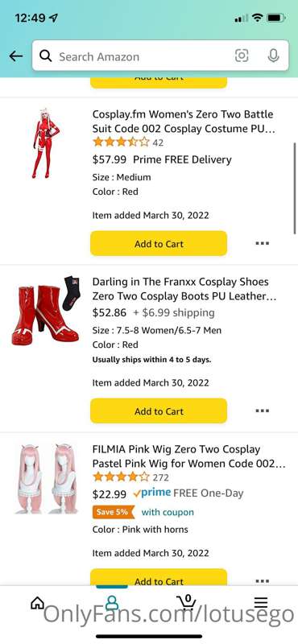
Task: Add Cosplay Boots to cart
Action: click(159, 411)
